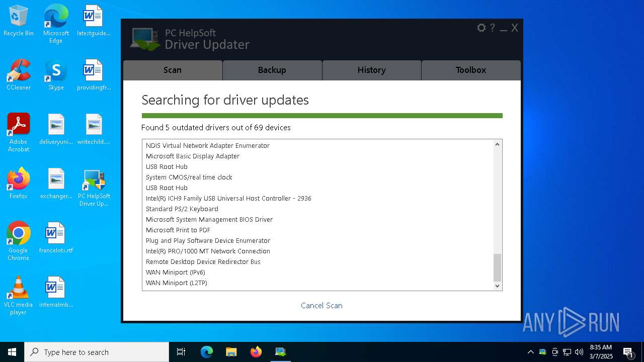Open VLC media player desktop shortcut
This screenshot has width=644, height=362.
19,296
